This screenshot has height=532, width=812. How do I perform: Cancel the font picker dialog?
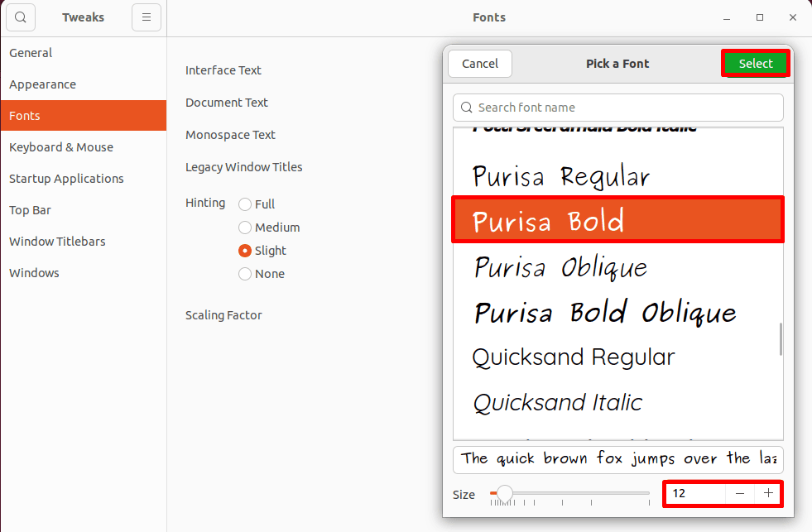[479, 63]
